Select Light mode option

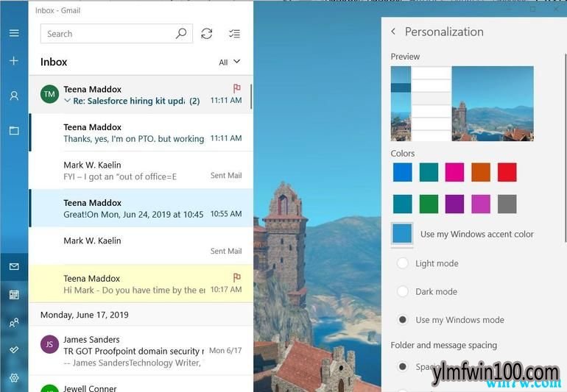[403, 263]
